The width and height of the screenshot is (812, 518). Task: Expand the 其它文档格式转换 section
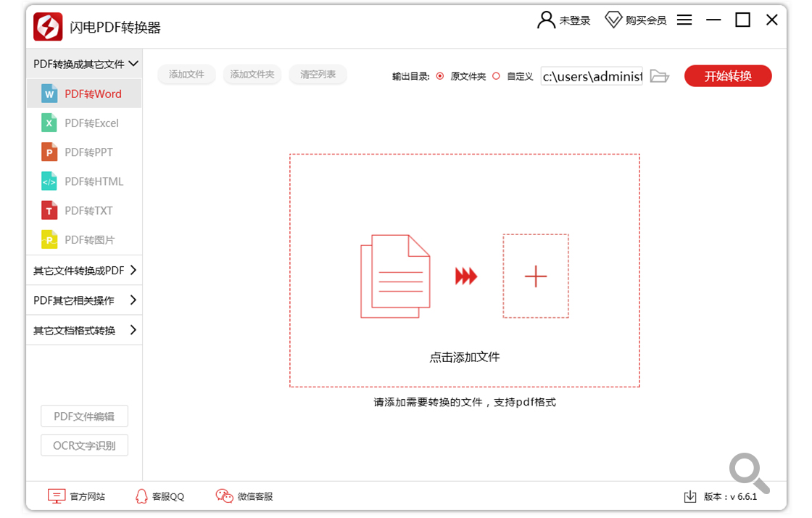coord(84,331)
